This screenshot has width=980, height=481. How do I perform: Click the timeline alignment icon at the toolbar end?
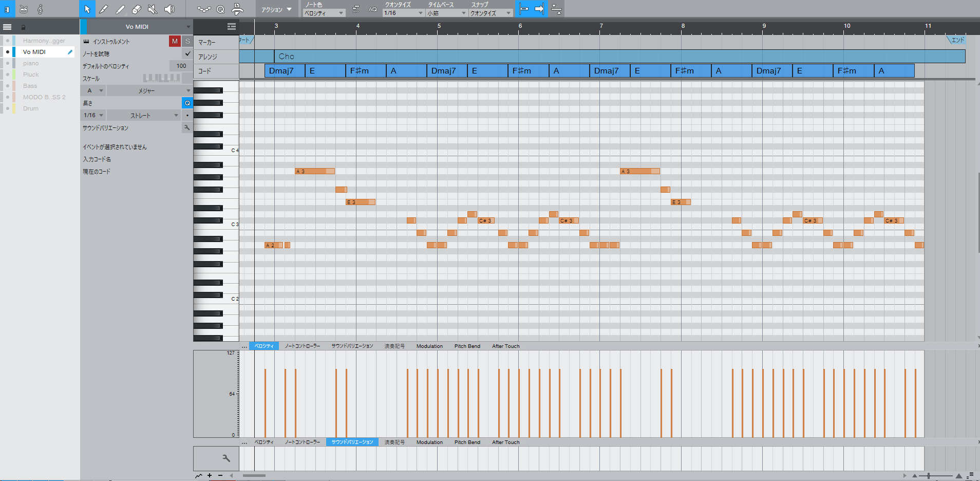556,9
